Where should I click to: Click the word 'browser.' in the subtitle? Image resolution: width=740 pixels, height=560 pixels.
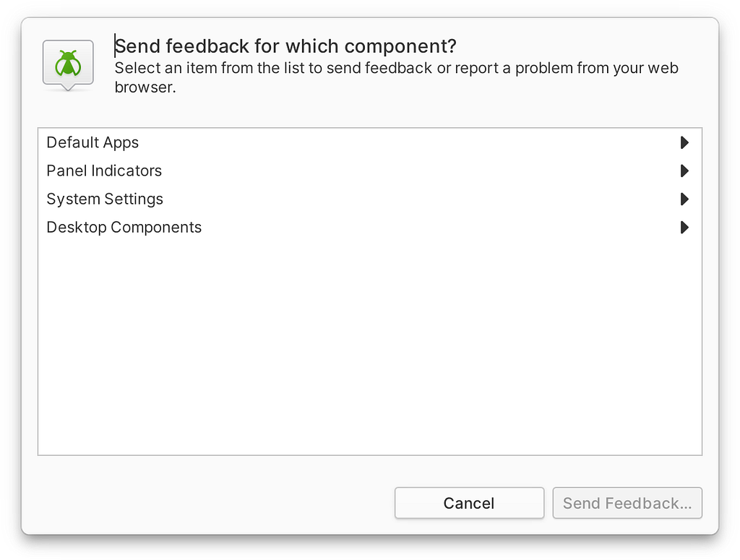tap(145, 87)
